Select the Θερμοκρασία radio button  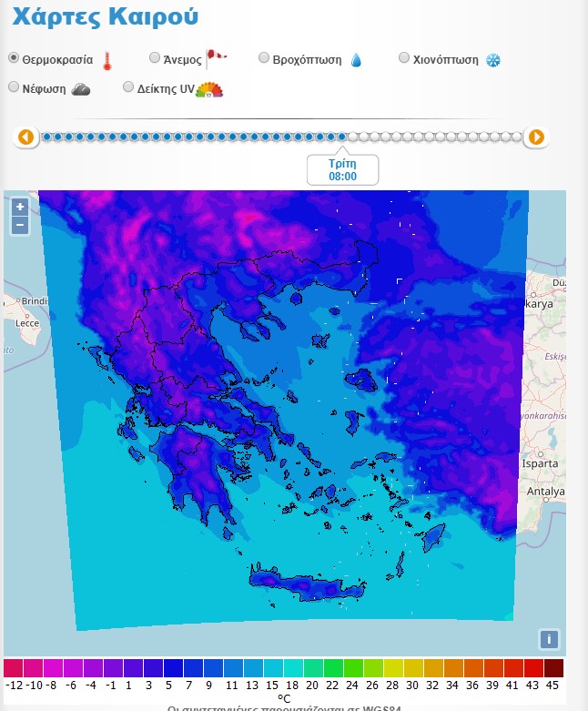(x=14, y=58)
